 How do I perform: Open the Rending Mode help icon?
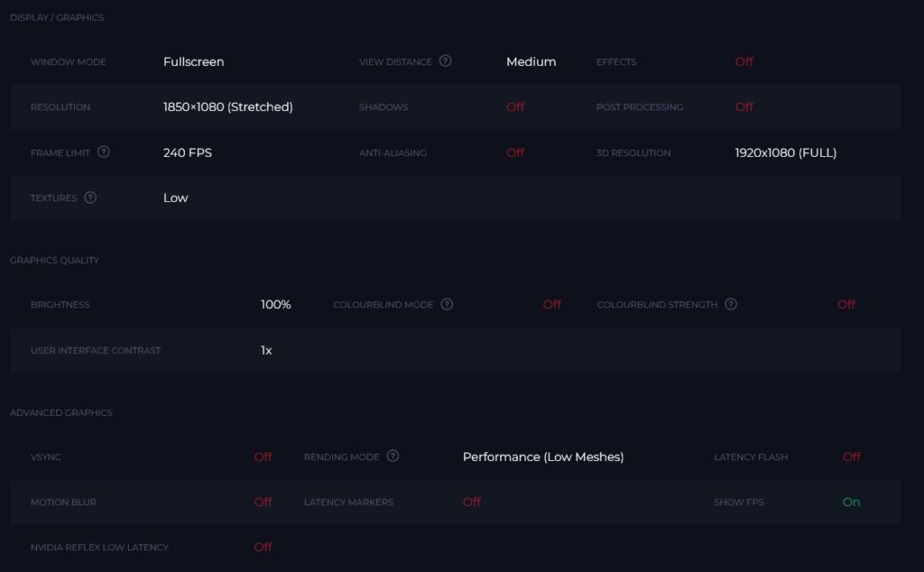393,456
